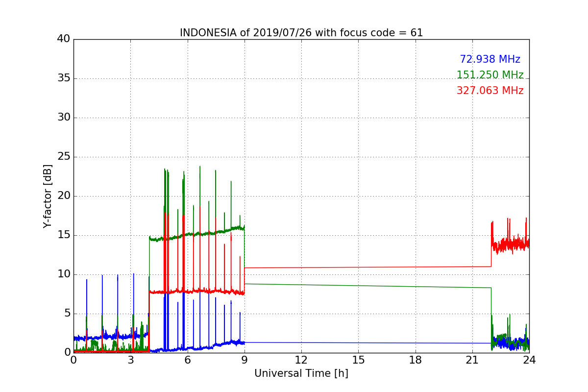Click the x-axis tick label 6
The height and width of the screenshot is (392, 588).
187,360
